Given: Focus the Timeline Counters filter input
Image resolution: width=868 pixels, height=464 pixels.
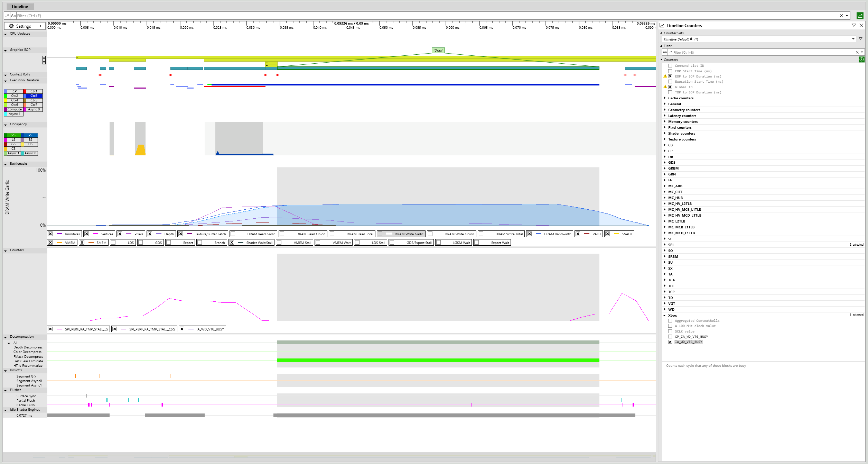Looking at the screenshot, I should point(764,52).
